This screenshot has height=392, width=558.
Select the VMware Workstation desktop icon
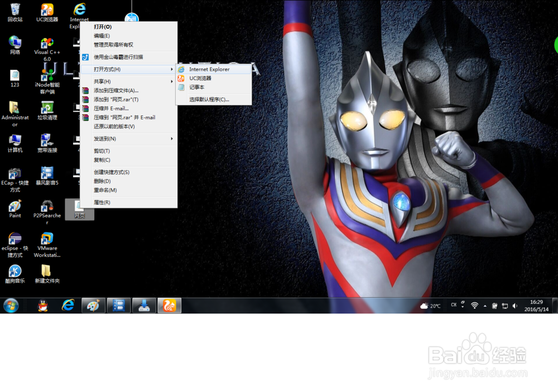point(47,245)
